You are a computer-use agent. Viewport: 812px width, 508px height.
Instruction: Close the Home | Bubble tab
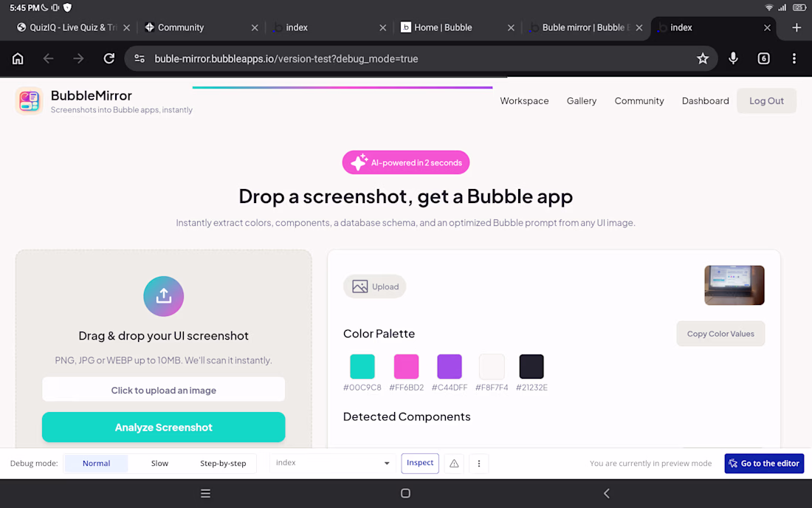pos(511,27)
